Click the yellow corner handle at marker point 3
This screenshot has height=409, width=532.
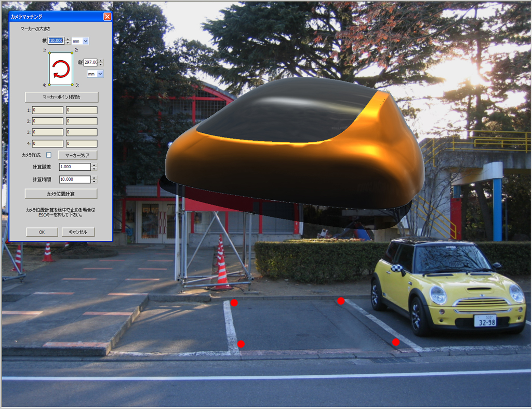[x=72, y=84]
